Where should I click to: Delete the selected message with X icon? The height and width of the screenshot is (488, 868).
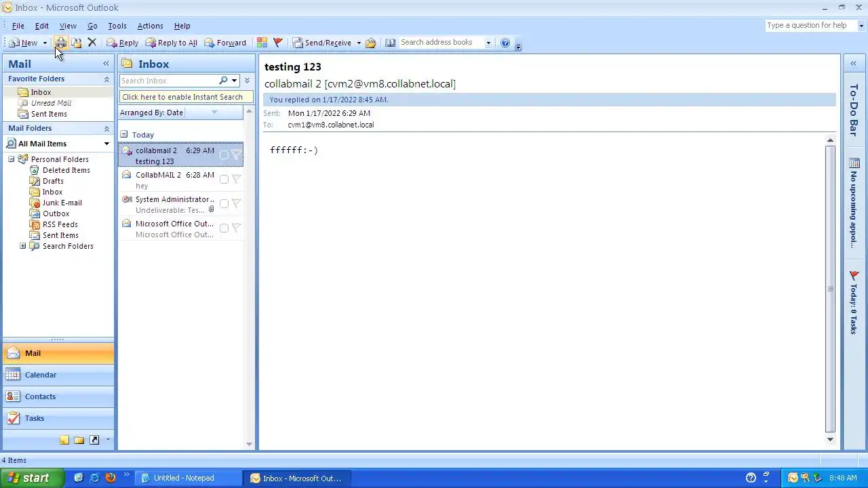click(x=92, y=43)
